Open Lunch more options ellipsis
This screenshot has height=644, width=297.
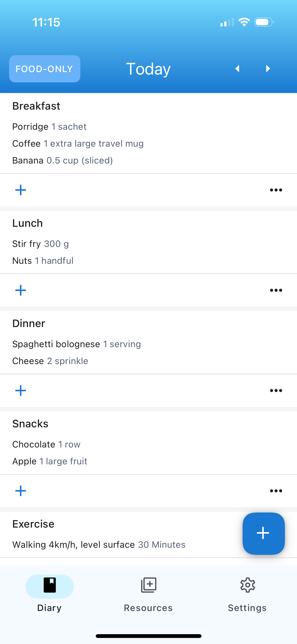click(x=276, y=290)
